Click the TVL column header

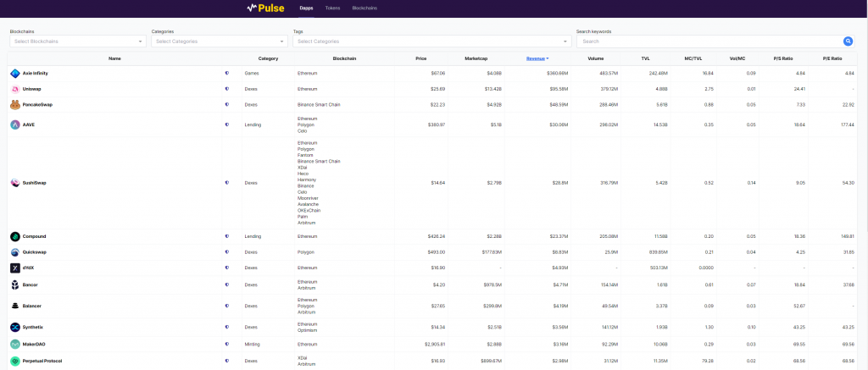point(645,58)
